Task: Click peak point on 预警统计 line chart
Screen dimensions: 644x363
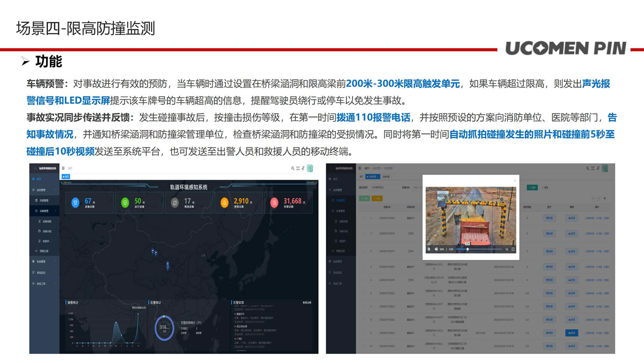Action: (x=138, y=314)
